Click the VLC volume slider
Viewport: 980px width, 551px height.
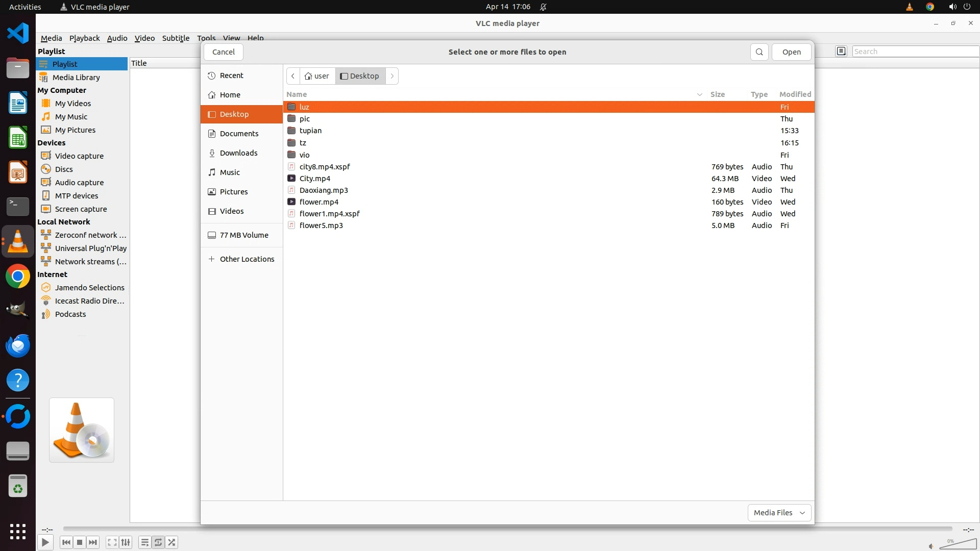(958, 544)
